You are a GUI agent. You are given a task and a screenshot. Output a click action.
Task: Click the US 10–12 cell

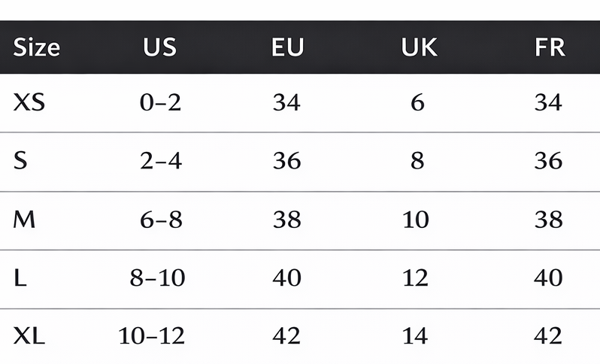(x=151, y=335)
